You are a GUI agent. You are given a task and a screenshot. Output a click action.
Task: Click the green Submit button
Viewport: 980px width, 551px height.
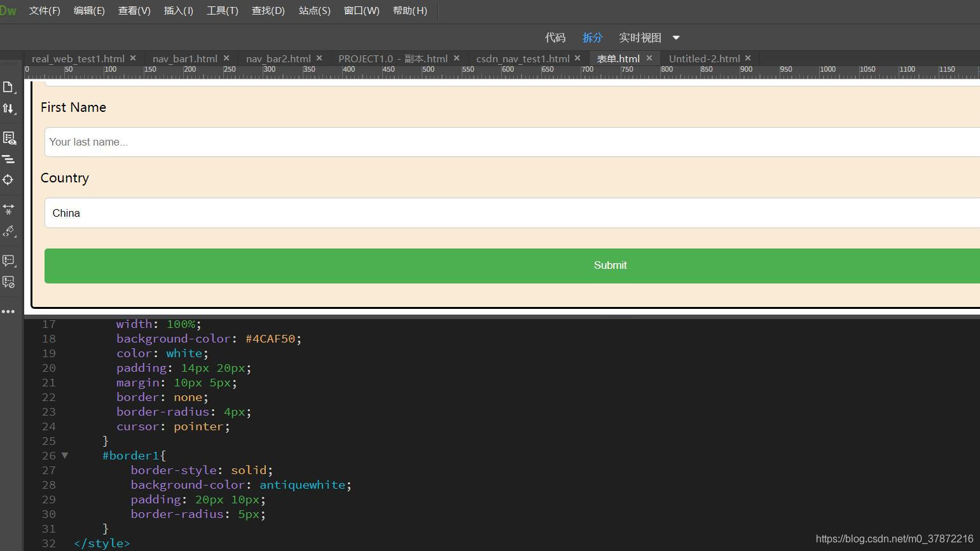click(512, 266)
